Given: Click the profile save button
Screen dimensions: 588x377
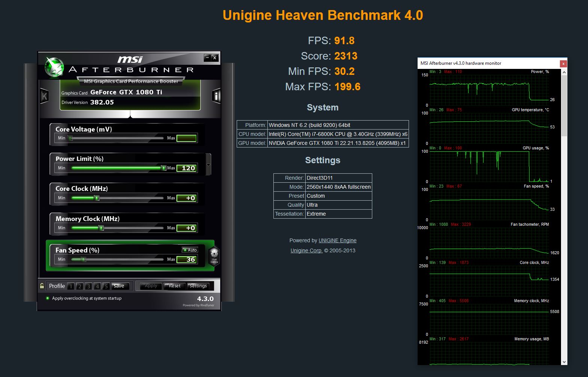Looking at the screenshot, I should [121, 286].
